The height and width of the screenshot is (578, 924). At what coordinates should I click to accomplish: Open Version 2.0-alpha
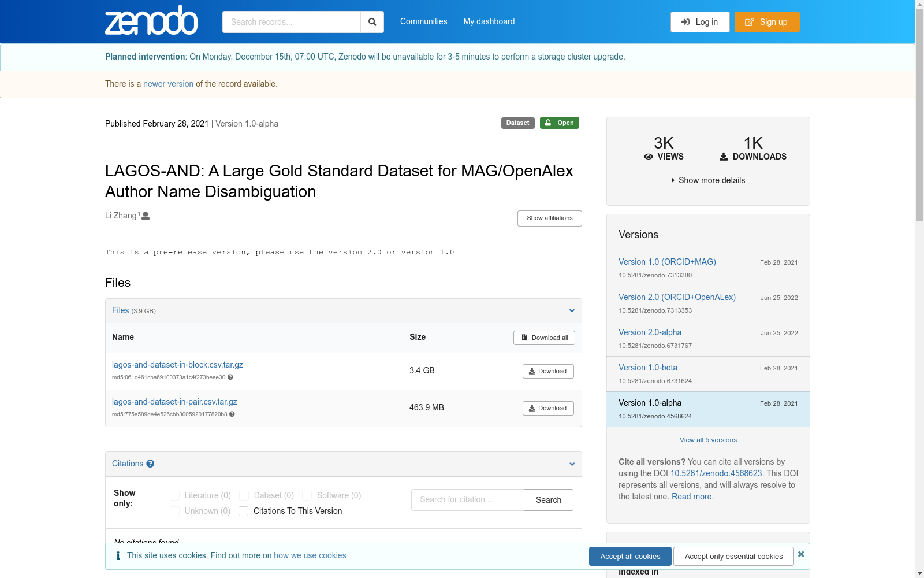650,332
